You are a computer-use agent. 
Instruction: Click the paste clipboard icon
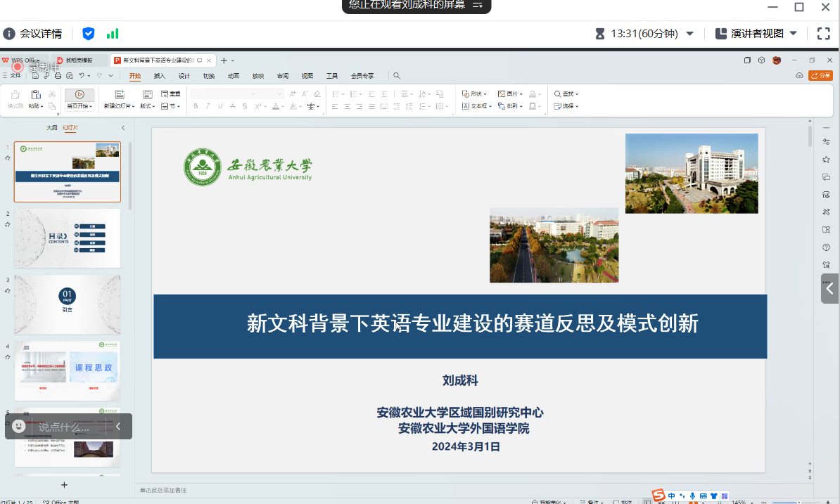(x=35, y=94)
